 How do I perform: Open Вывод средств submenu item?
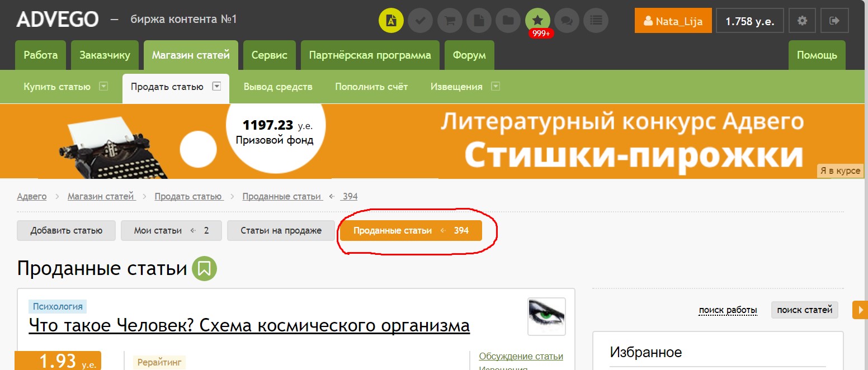278,87
